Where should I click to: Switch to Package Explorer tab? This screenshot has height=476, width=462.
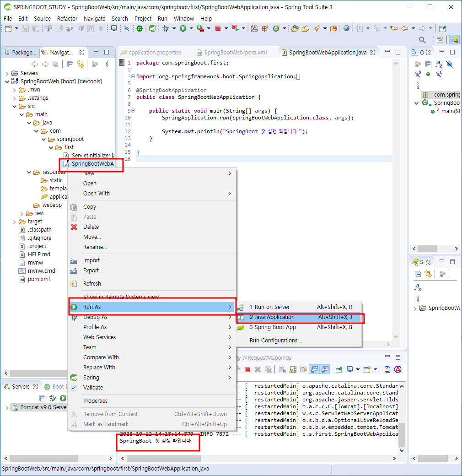tap(20, 53)
